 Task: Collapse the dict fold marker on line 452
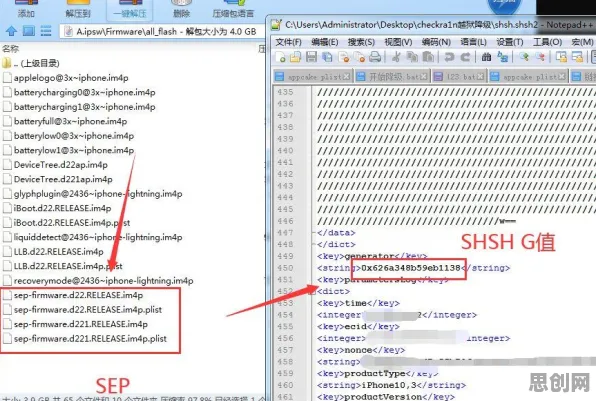[313, 292]
